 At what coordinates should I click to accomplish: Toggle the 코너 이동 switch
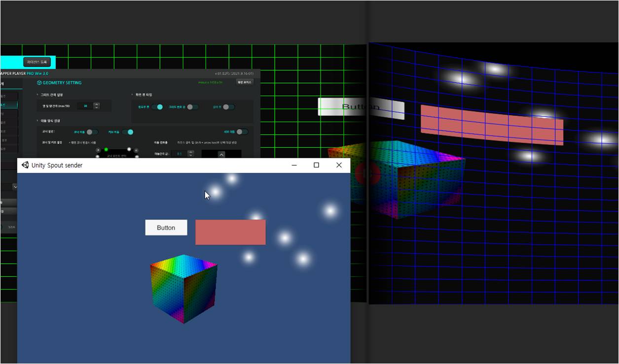92,132
